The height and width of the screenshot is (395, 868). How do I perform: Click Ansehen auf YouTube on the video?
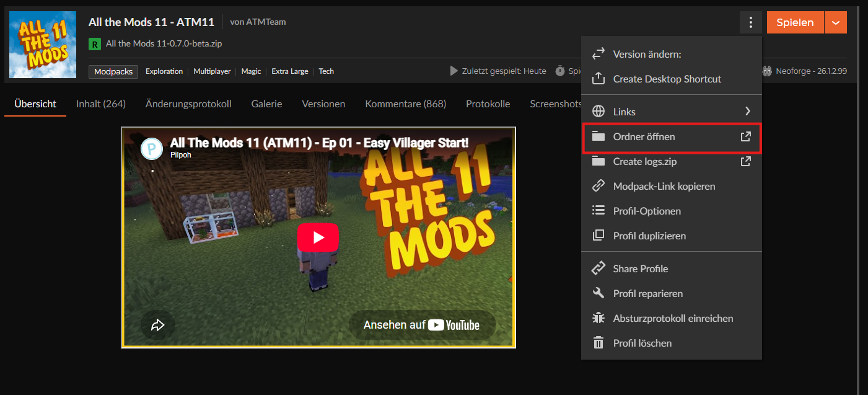click(422, 324)
